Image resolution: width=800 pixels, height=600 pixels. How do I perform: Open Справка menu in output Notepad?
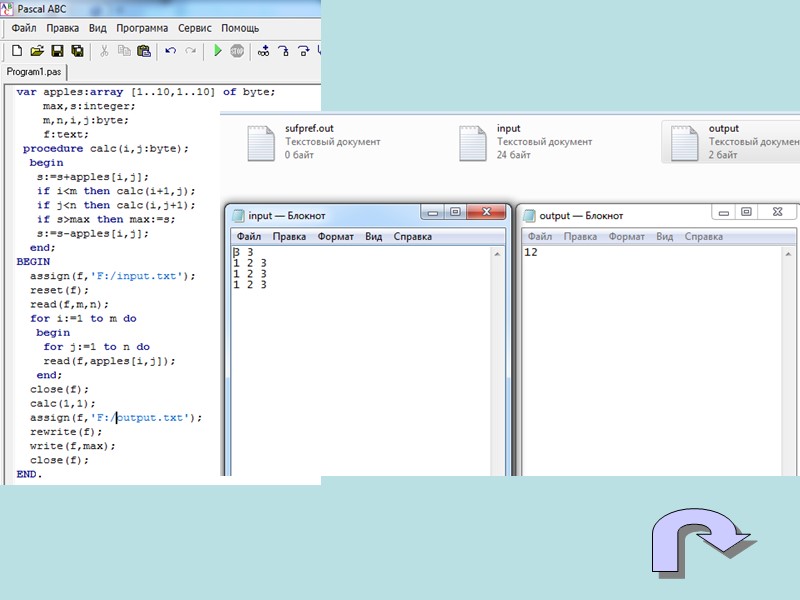coord(704,237)
